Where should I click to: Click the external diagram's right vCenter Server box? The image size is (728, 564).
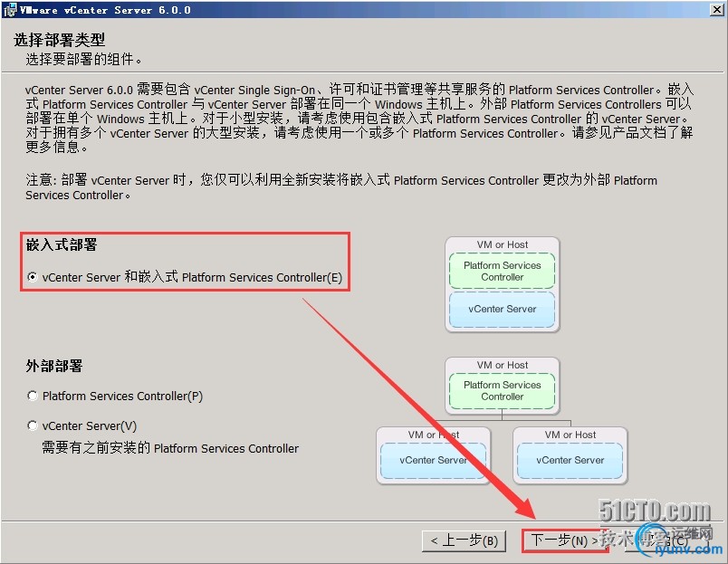pos(570,461)
